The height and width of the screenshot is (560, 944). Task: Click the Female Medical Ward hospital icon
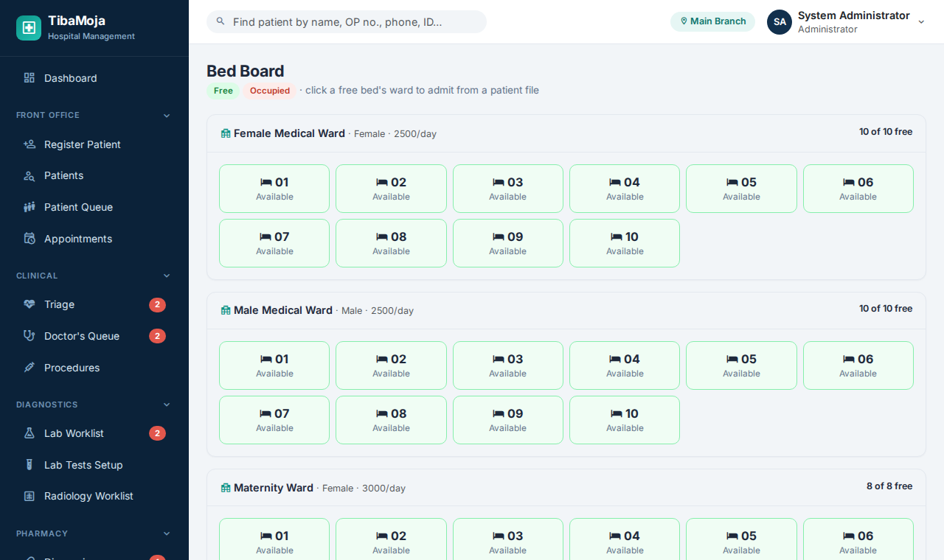click(226, 133)
